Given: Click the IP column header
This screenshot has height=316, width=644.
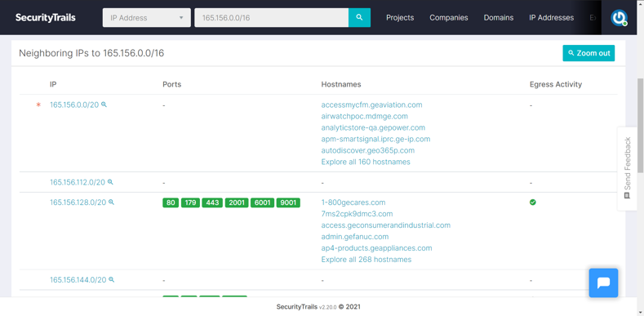Looking at the screenshot, I should click(53, 84).
